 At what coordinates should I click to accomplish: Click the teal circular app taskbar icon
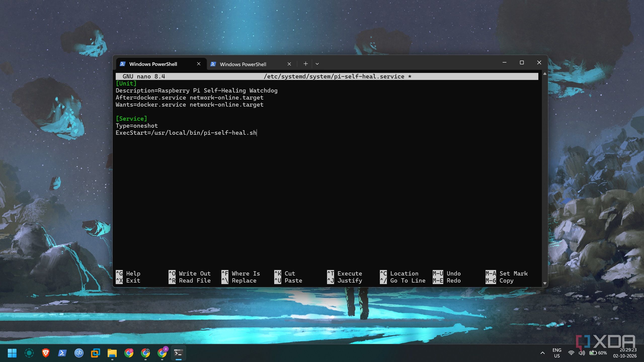[x=29, y=353]
